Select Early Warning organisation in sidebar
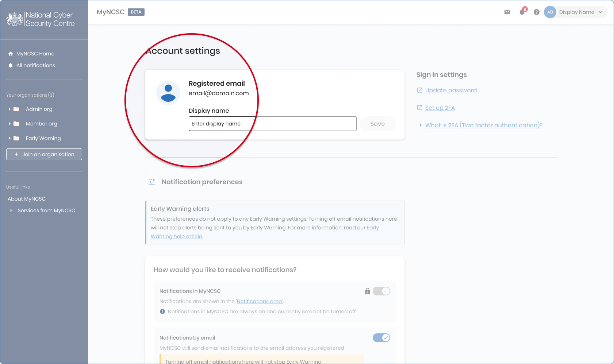The image size is (614, 364). pos(43,138)
